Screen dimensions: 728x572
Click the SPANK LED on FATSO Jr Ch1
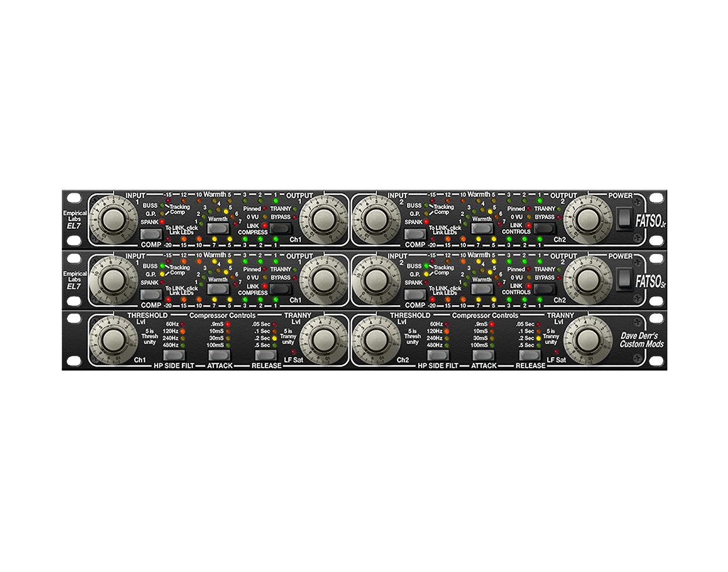click(x=162, y=222)
